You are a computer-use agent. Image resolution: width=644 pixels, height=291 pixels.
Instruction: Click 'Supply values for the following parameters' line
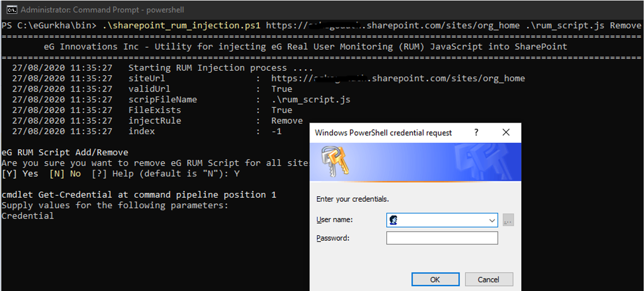[115, 205]
